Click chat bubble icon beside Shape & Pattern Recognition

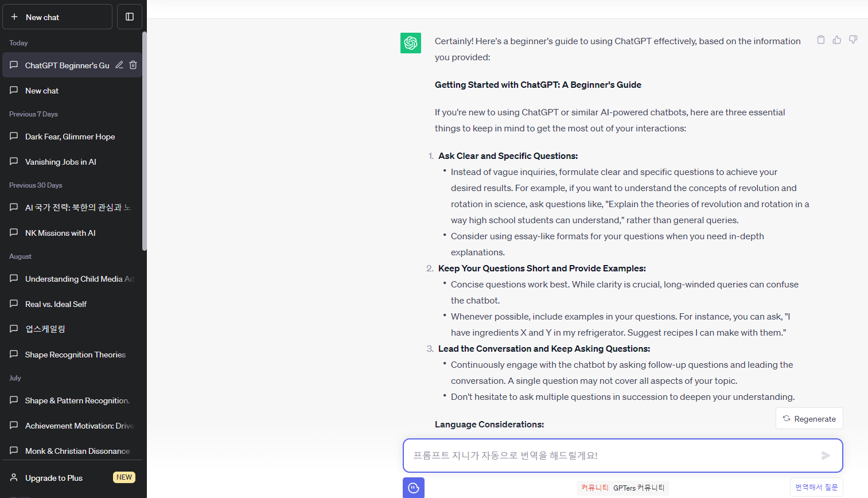14,400
